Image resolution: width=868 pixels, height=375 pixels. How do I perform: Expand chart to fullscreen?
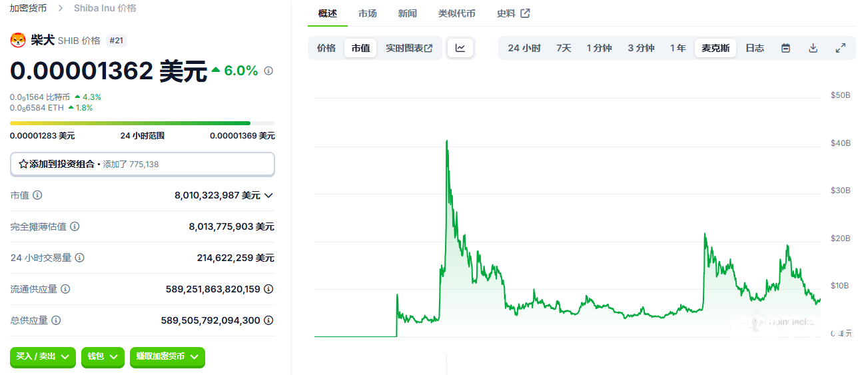coord(841,48)
